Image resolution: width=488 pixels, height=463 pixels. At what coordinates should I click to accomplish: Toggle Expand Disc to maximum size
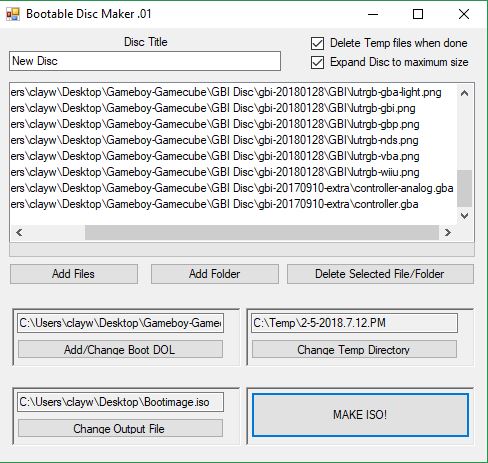[317, 62]
